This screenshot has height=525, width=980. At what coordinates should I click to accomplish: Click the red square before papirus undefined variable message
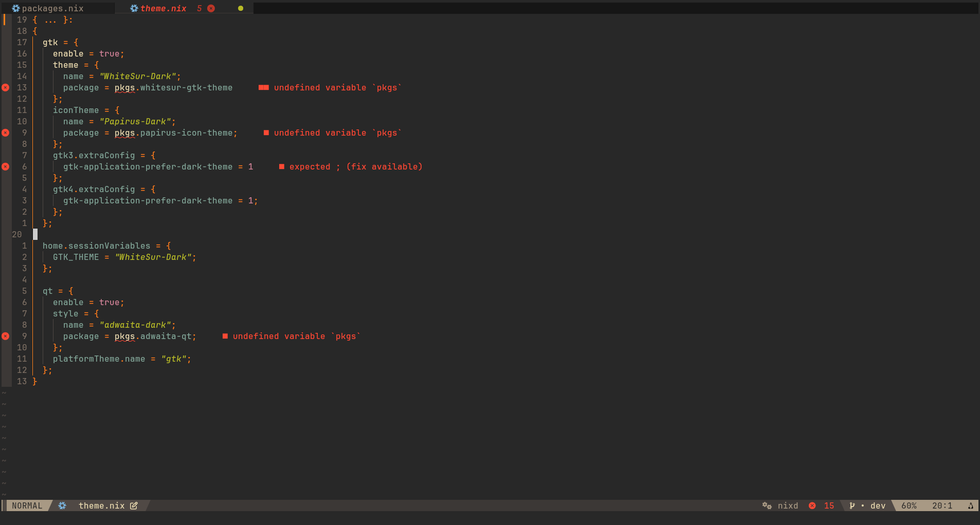click(x=266, y=133)
